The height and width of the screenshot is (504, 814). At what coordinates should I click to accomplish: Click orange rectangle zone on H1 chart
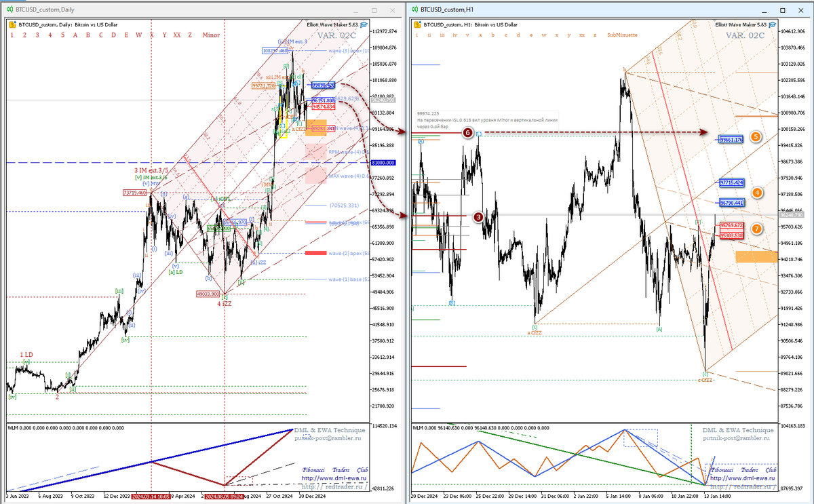[x=756, y=256]
